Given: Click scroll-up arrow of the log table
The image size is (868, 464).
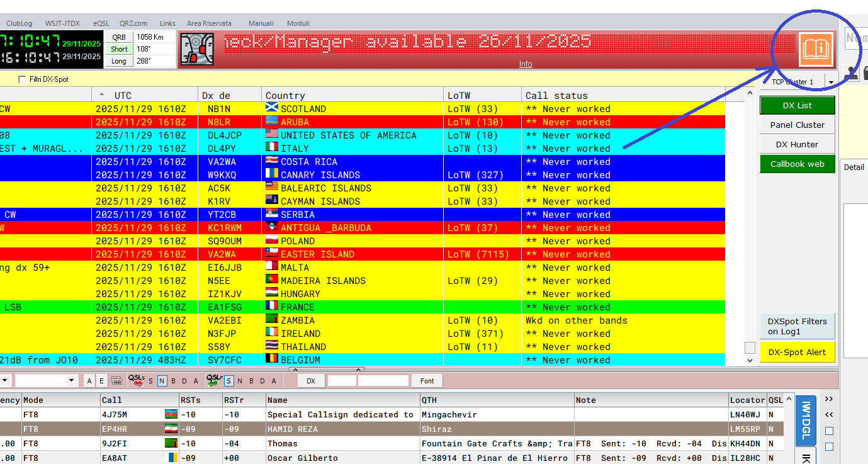Looking at the screenshot, I should [790, 399].
